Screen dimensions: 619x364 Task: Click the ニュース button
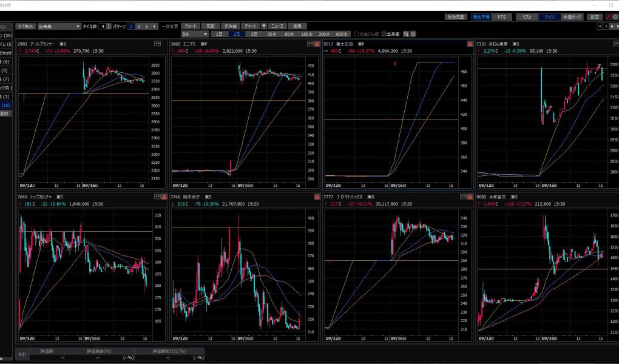[277, 27]
